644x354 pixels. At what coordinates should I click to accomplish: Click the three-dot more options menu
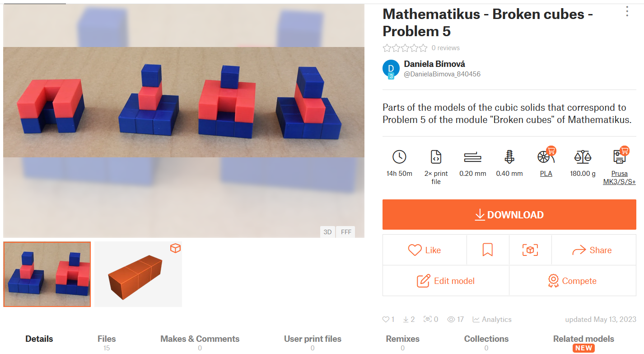point(627,12)
